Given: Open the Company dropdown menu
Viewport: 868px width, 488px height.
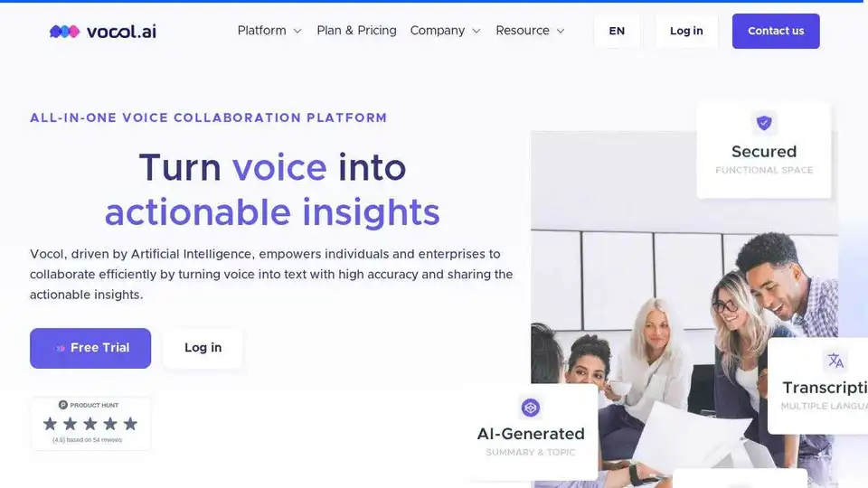Looking at the screenshot, I should (x=445, y=31).
